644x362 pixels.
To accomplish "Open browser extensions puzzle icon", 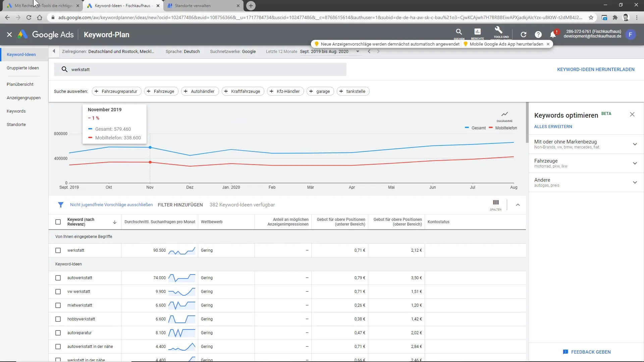I will (615, 17).
